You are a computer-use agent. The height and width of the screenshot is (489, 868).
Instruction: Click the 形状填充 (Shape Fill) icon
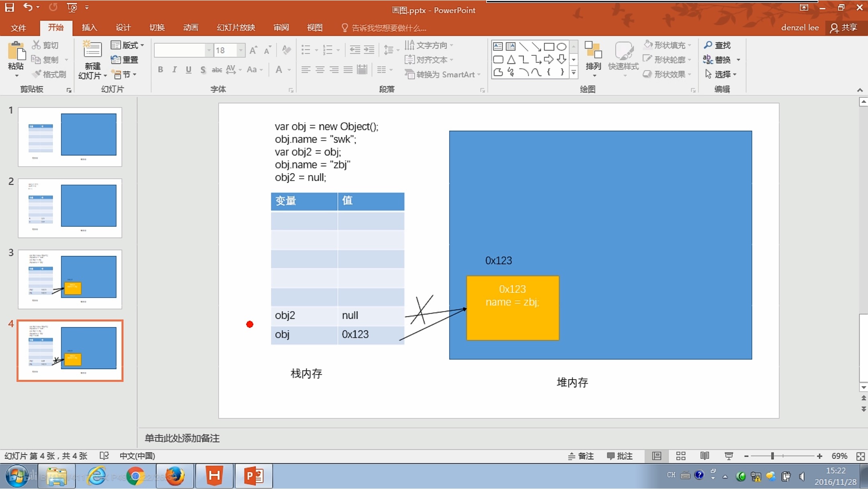648,45
